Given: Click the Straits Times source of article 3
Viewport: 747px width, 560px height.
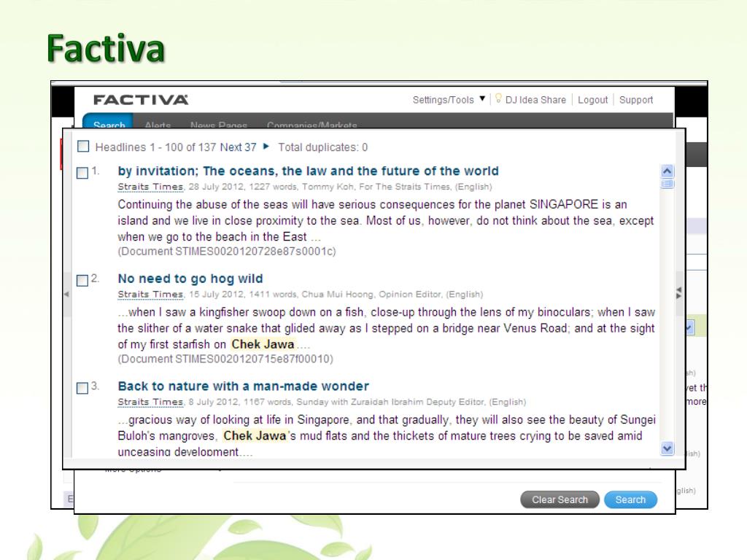Looking at the screenshot, I should 150,402.
